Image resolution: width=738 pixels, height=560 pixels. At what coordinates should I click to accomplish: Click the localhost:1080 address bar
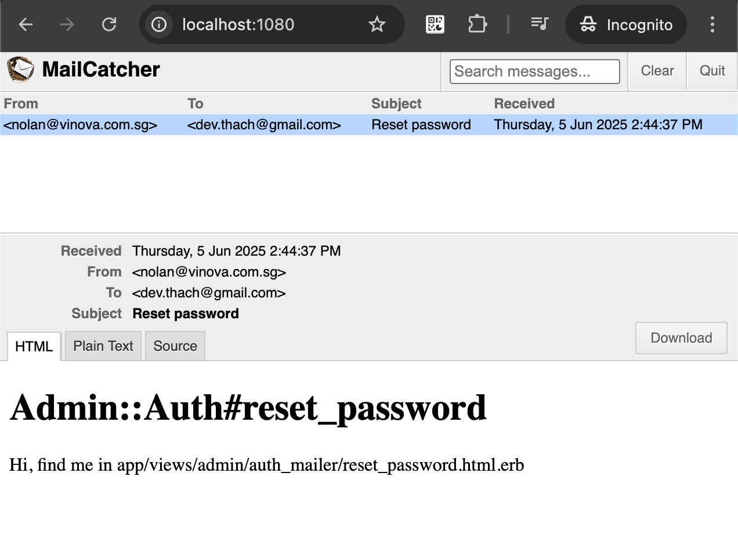point(261,24)
